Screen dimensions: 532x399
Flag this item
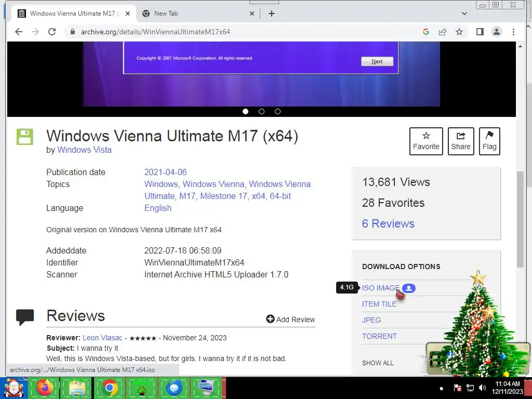489,141
